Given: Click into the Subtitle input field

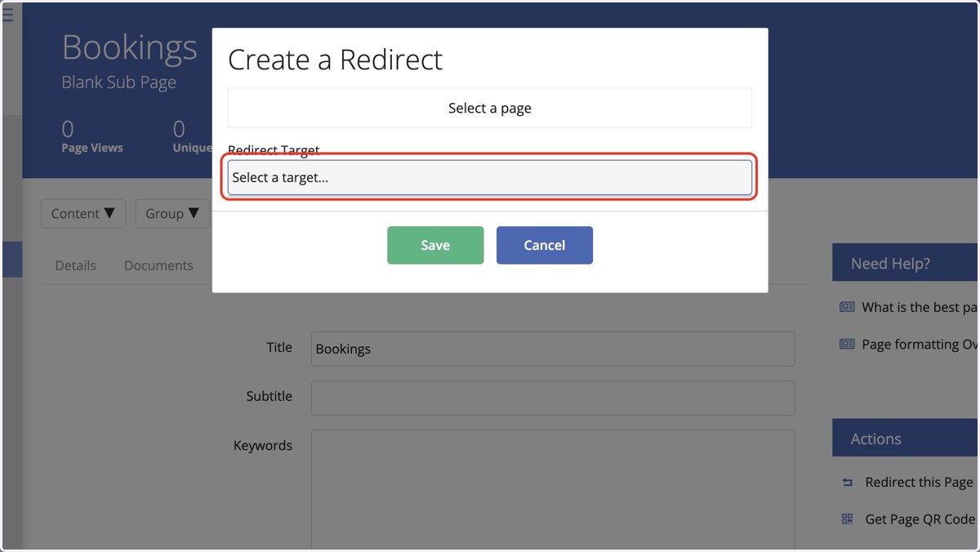Looking at the screenshot, I should [553, 398].
